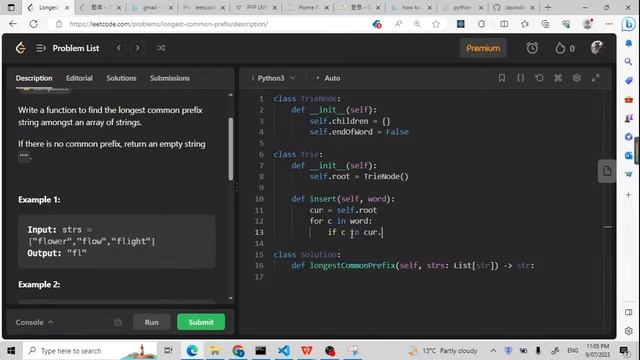Open browser split screen icon
Image resolution: width=640 pixels, height=360 pixels.
point(504,24)
